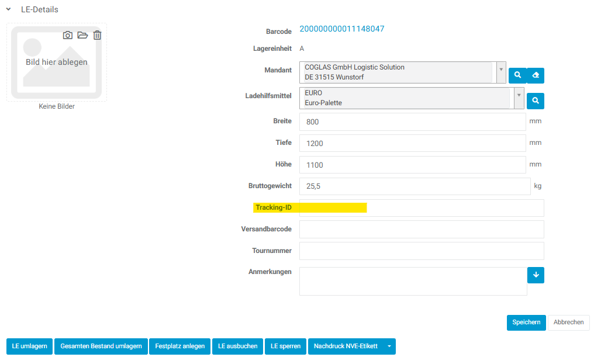
Task: Clear Mandant using the eraser button
Action: [536, 75]
